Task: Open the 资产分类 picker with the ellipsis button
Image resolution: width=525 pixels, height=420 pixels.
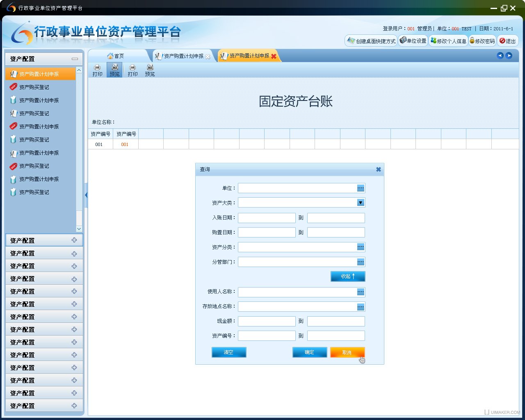Action: (x=361, y=247)
